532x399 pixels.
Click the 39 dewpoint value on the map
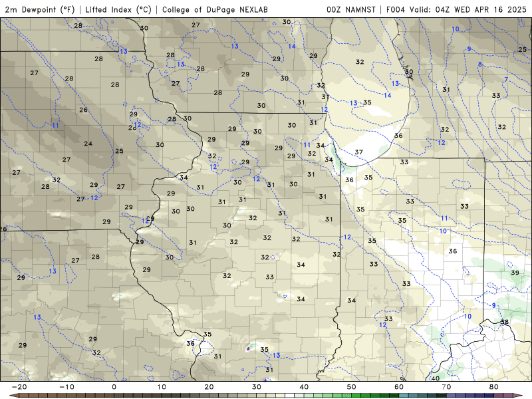pyautogui.click(x=515, y=273)
